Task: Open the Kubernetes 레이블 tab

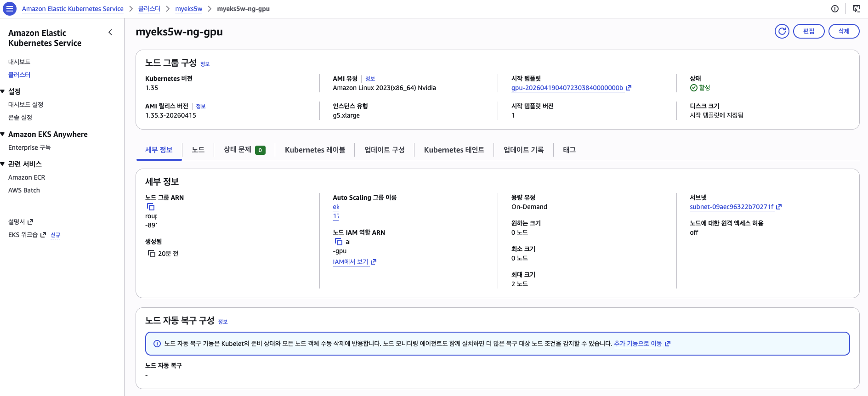Action: point(315,150)
